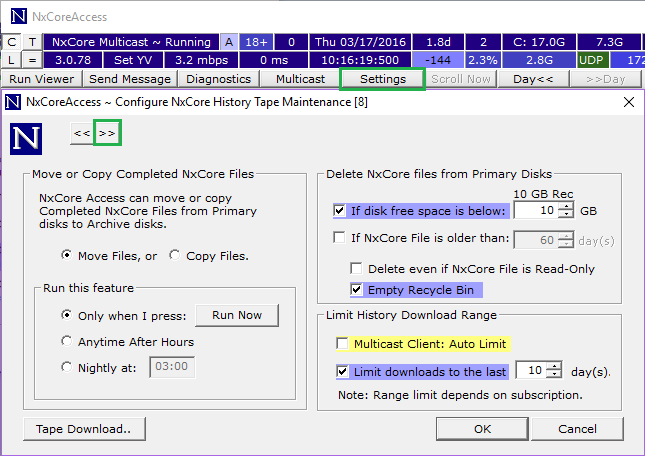Click the 10:16:19:500 time cell
This screenshot has height=456, width=645.
coord(360,60)
